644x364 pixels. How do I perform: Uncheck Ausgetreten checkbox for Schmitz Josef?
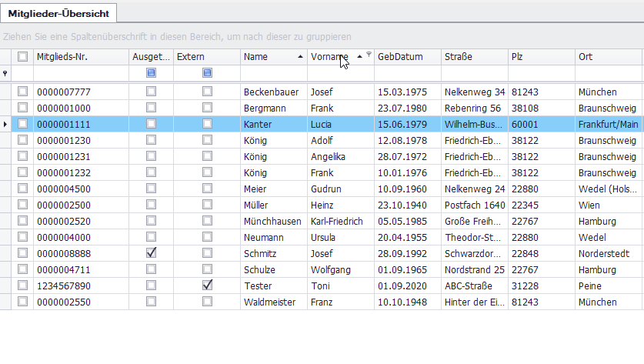151,253
